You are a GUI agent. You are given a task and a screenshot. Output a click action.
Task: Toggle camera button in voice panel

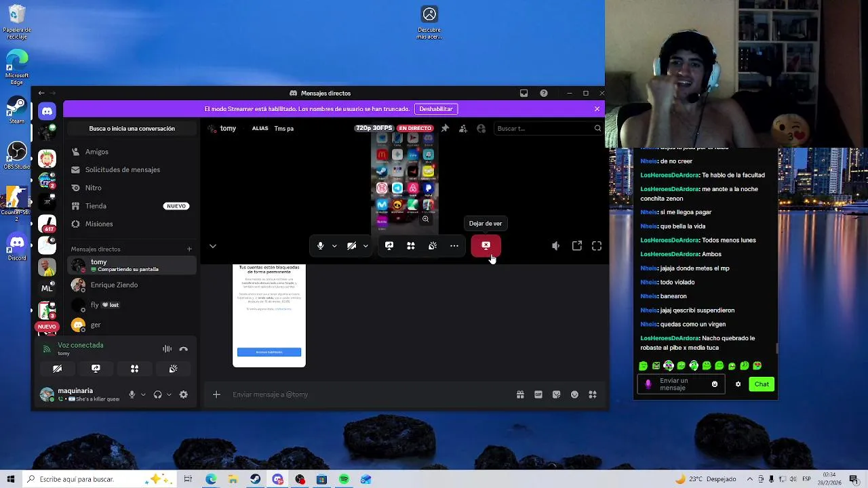point(57,369)
